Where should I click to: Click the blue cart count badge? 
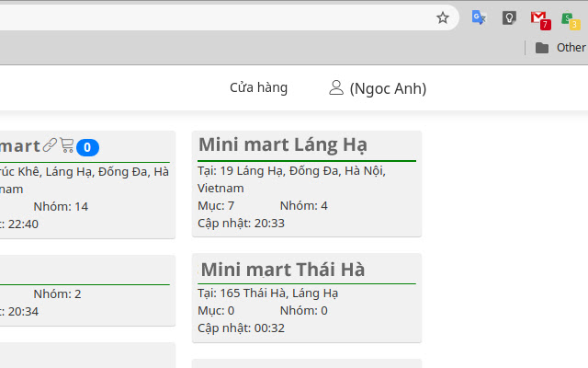[x=87, y=147]
